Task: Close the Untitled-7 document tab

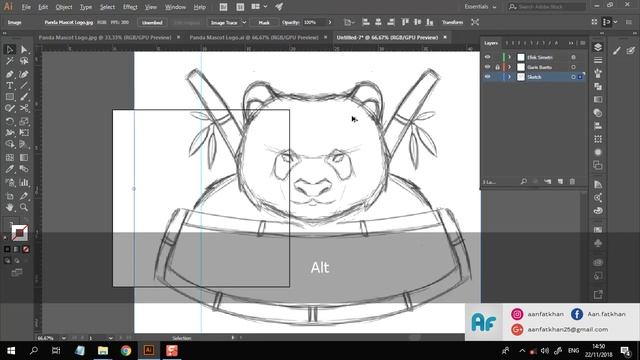Action: pyautogui.click(x=445, y=37)
